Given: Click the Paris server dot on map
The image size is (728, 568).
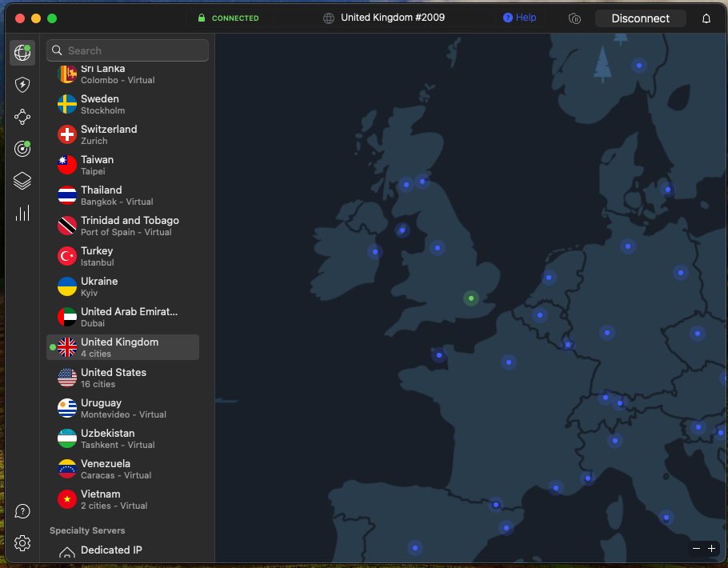Looking at the screenshot, I should tap(508, 362).
